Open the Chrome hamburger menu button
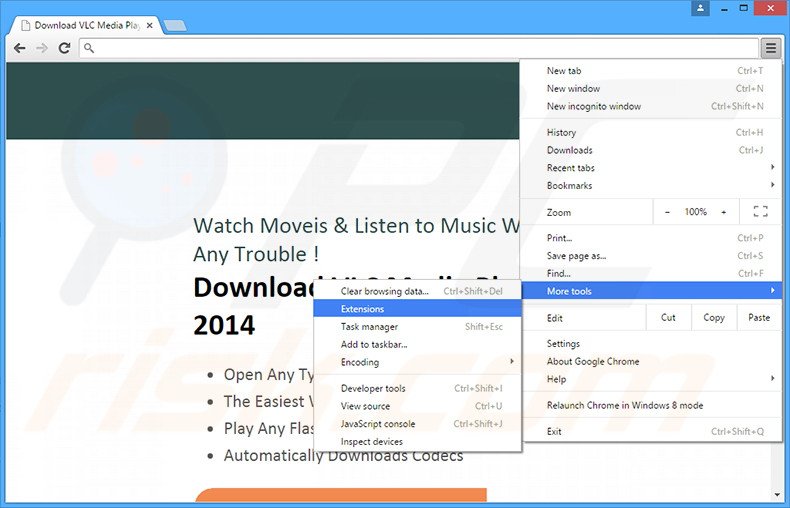The width and height of the screenshot is (790, 508). coord(770,48)
